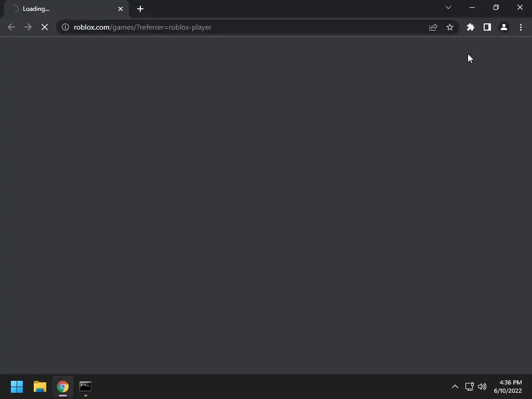The image size is (532, 399).
Task: Open the Extensions puzzle icon
Action: 471,27
